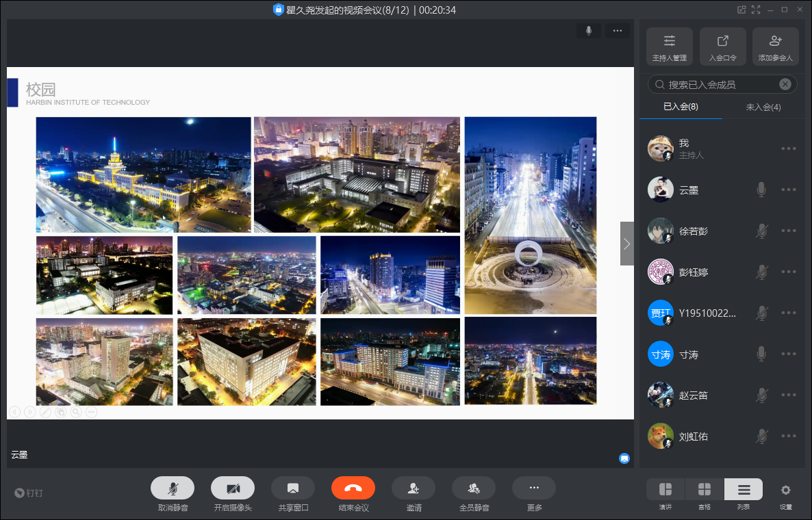Toggle microphone for Y19510022...
812x520 pixels.
pyautogui.click(x=761, y=313)
